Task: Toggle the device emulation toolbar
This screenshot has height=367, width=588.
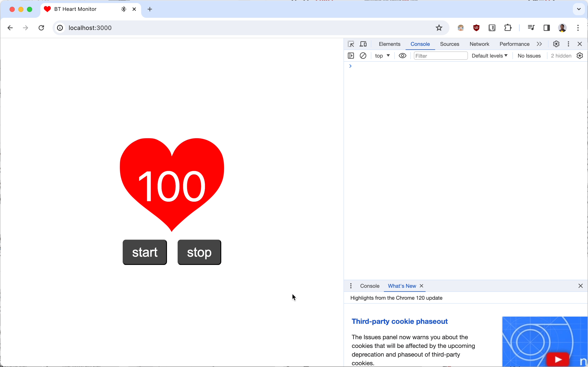Action: click(x=363, y=44)
